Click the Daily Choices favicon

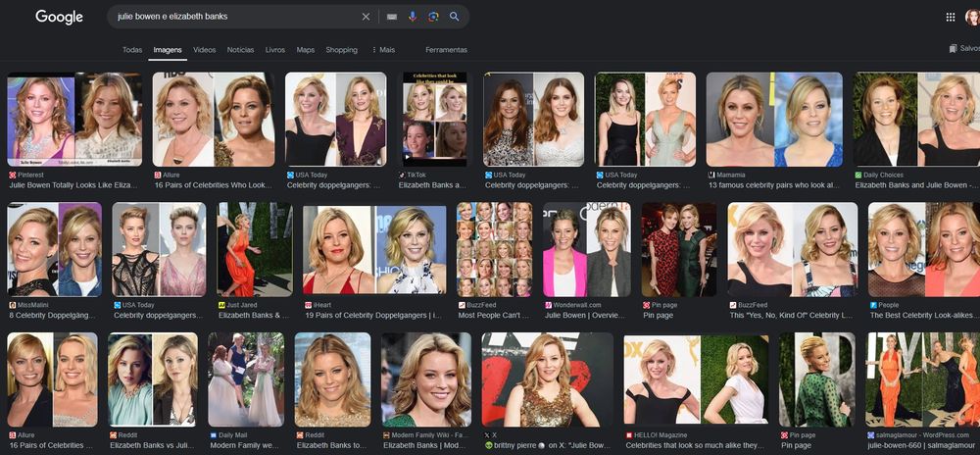pyautogui.click(x=858, y=175)
